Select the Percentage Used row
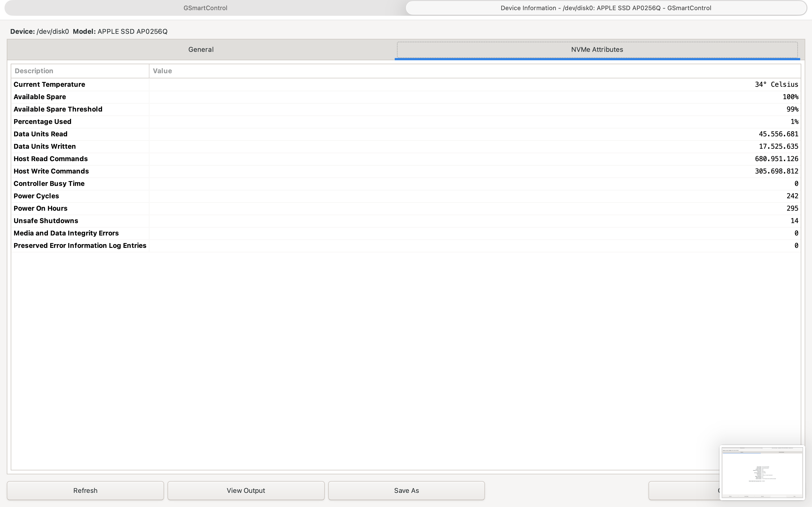 [43, 122]
